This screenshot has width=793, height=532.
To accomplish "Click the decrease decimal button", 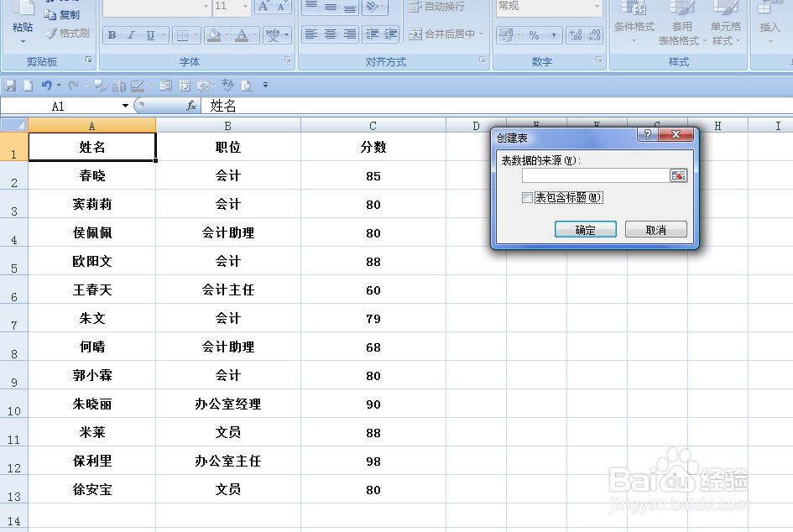I will tap(594, 35).
